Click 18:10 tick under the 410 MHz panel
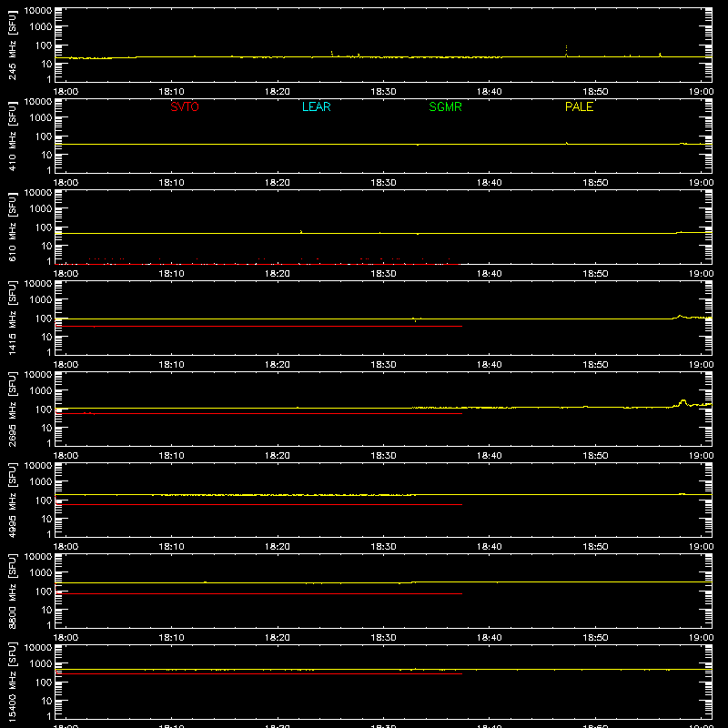Image resolution: width=728 pixels, height=728 pixels. 172,183
